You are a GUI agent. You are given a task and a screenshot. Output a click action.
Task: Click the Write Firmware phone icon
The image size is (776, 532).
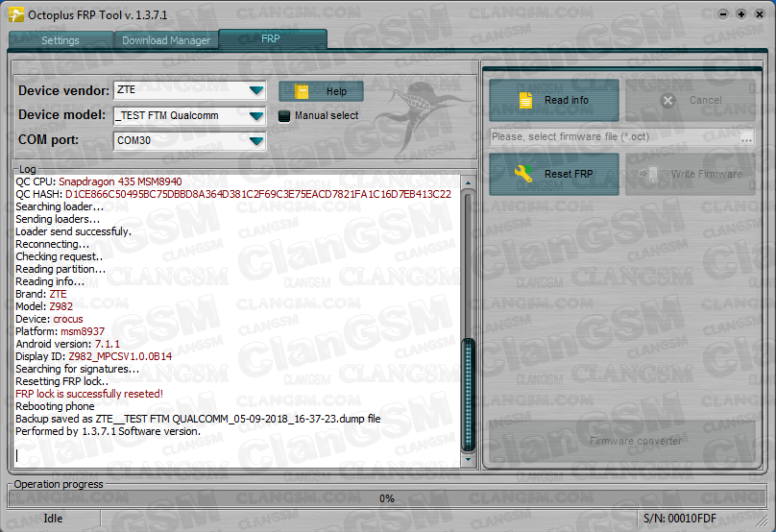click(651, 174)
